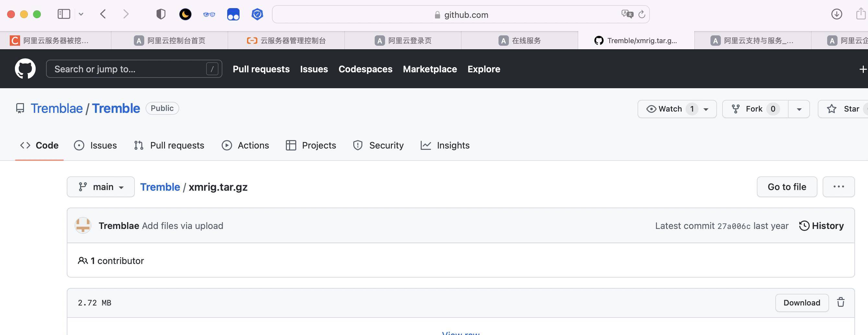Delete file with trash icon
868x335 pixels.
841,302
